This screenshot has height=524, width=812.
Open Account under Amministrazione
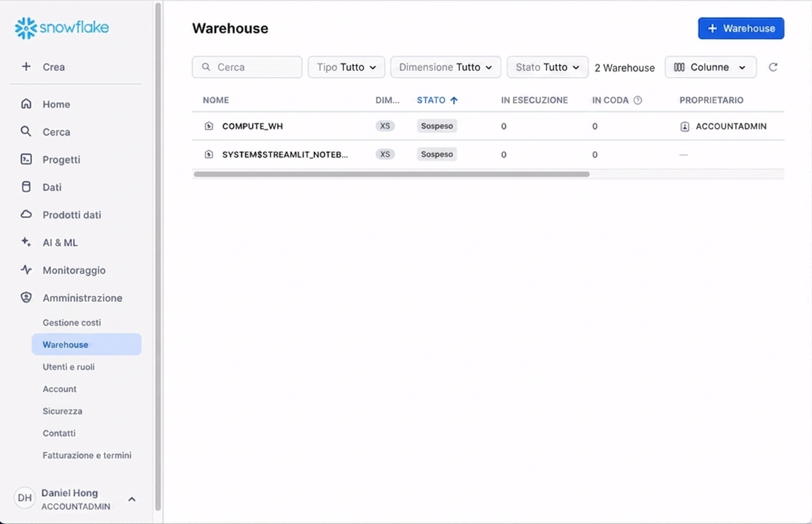60,389
